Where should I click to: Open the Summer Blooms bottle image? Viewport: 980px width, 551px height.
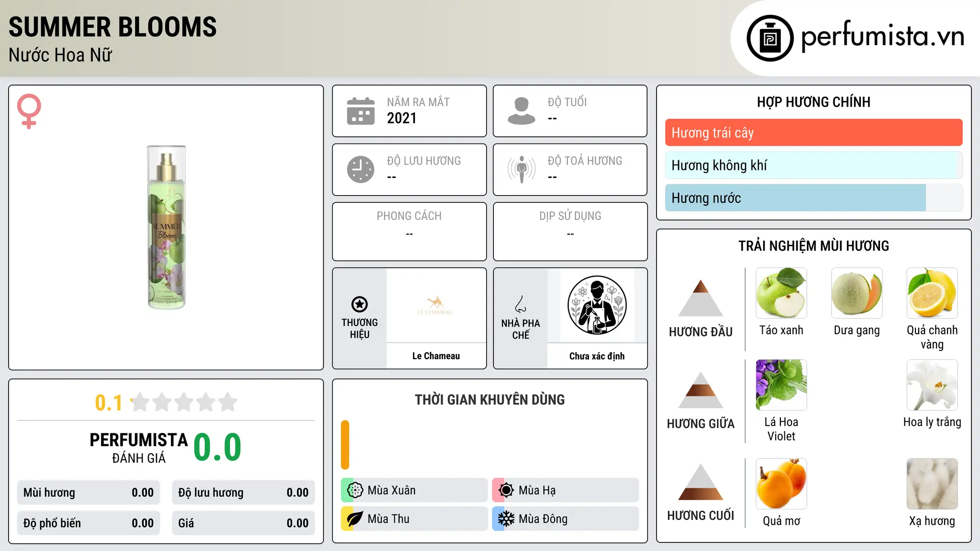(166, 228)
